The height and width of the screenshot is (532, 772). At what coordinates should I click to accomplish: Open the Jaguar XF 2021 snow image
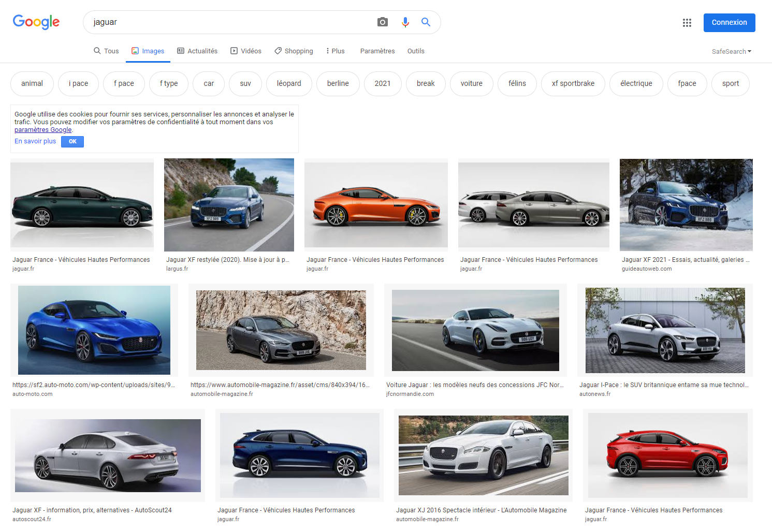pyautogui.click(x=686, y=205)
